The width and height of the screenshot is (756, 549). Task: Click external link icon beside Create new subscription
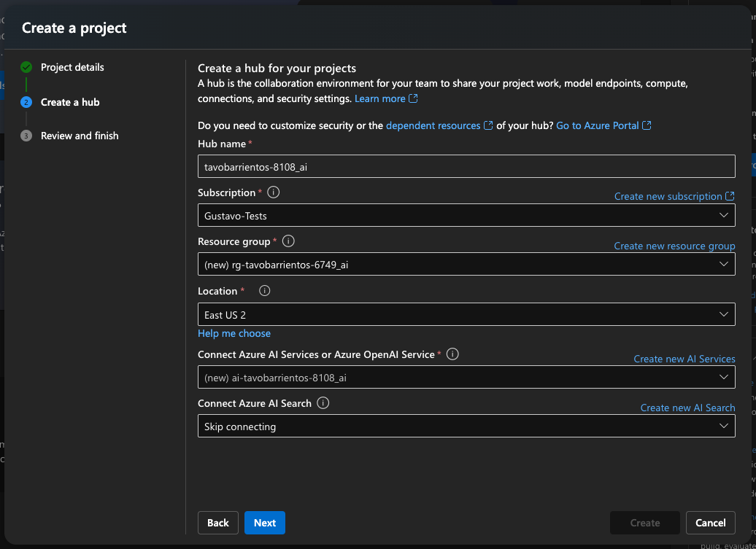pyautogui.click(x=730, y=196)
